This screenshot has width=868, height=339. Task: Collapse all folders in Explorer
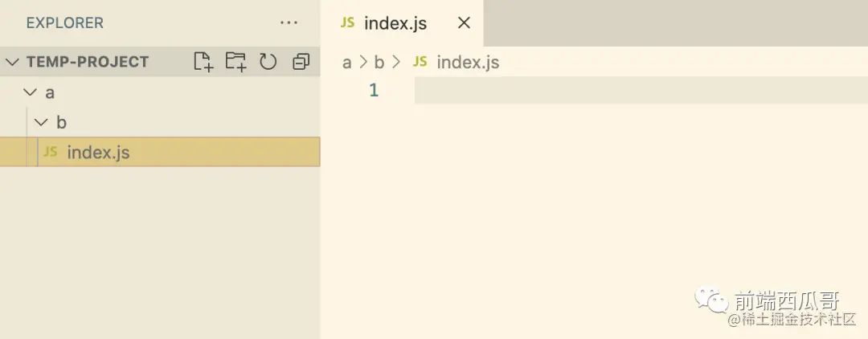click(301, 61)
